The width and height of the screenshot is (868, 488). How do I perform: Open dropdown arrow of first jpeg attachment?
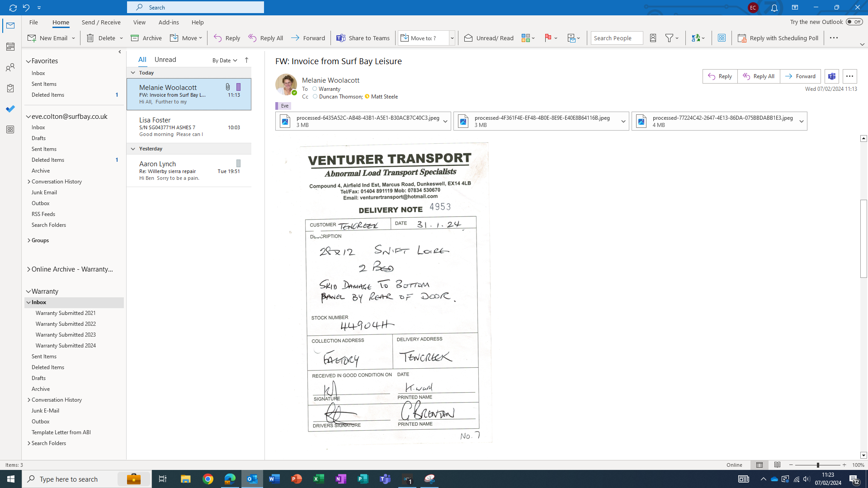[x=445, y=121]
